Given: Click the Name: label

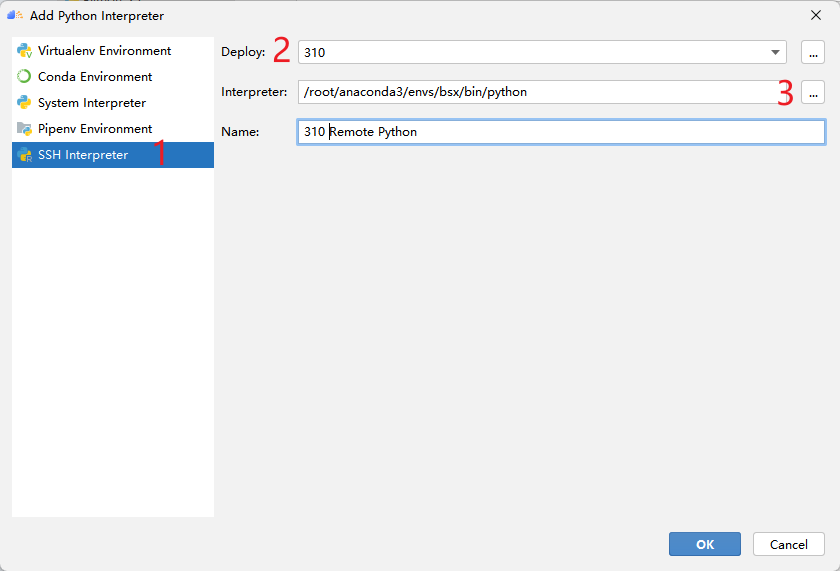Looking at the screenshot, I should (x=240, y=132).
